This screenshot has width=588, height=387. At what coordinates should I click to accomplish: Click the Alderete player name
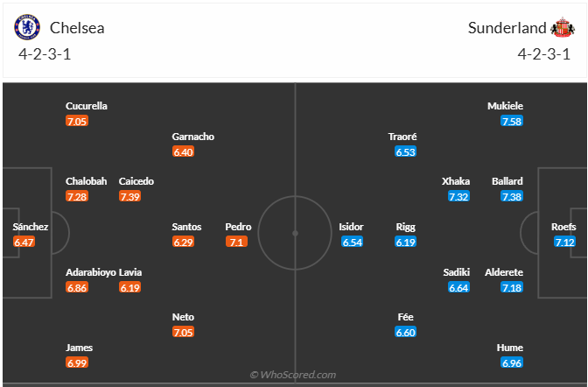tap(504, 271)
